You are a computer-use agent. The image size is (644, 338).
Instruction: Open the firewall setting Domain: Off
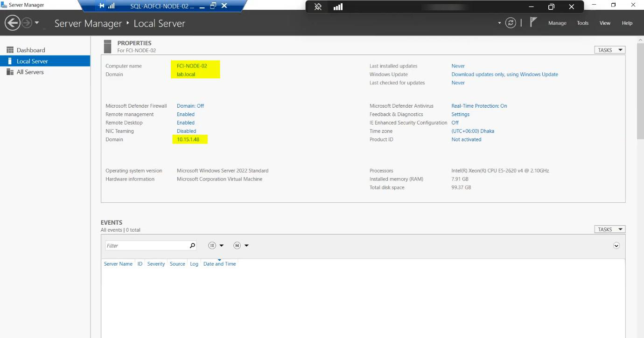(190, 106)
